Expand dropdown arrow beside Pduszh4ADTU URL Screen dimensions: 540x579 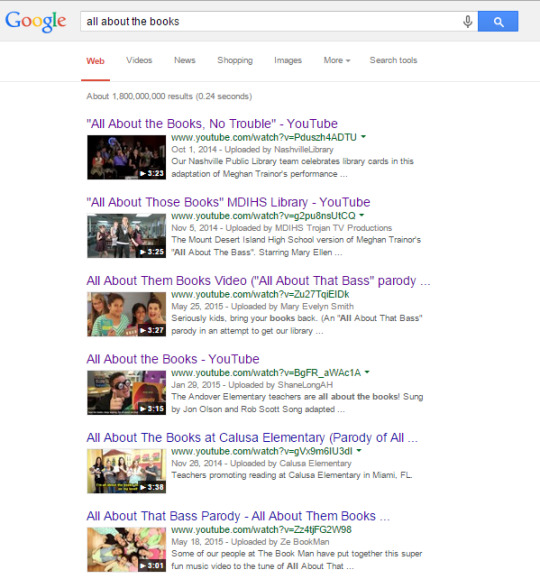pos(363,137)
